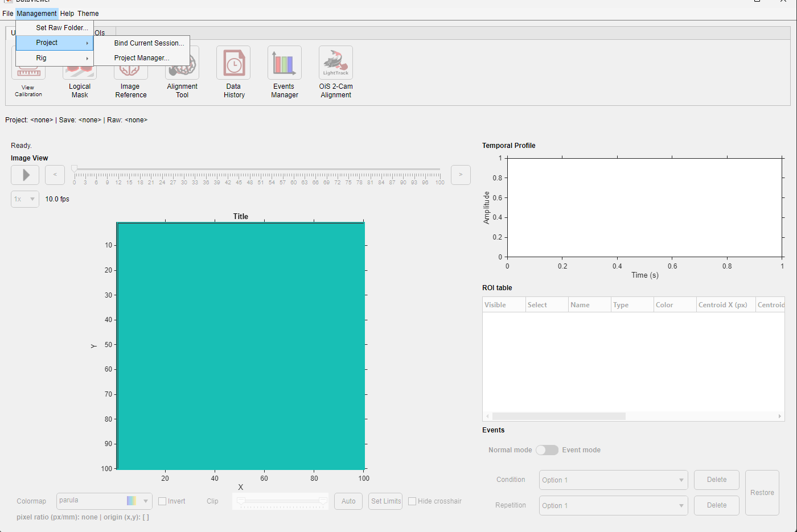Image resolution: width=797 pixels, height=532 pixels.
Task: Click the Name column header
Action: 589,305
